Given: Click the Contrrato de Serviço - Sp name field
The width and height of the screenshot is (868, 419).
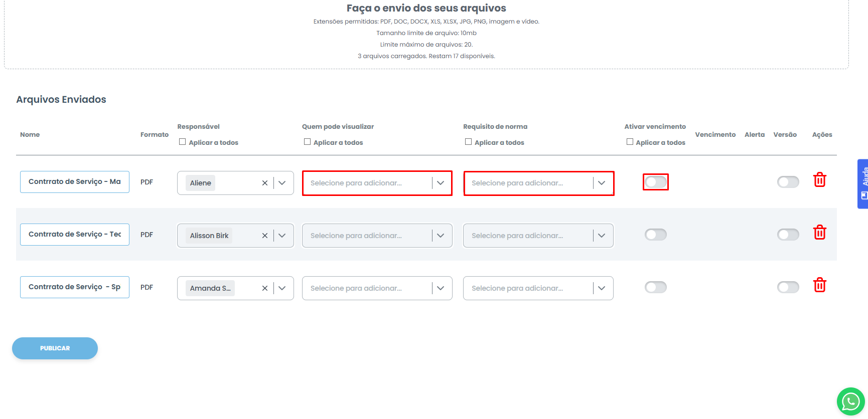Looking at the screenshot, I should pyautogui.click(x=74, y=287).
